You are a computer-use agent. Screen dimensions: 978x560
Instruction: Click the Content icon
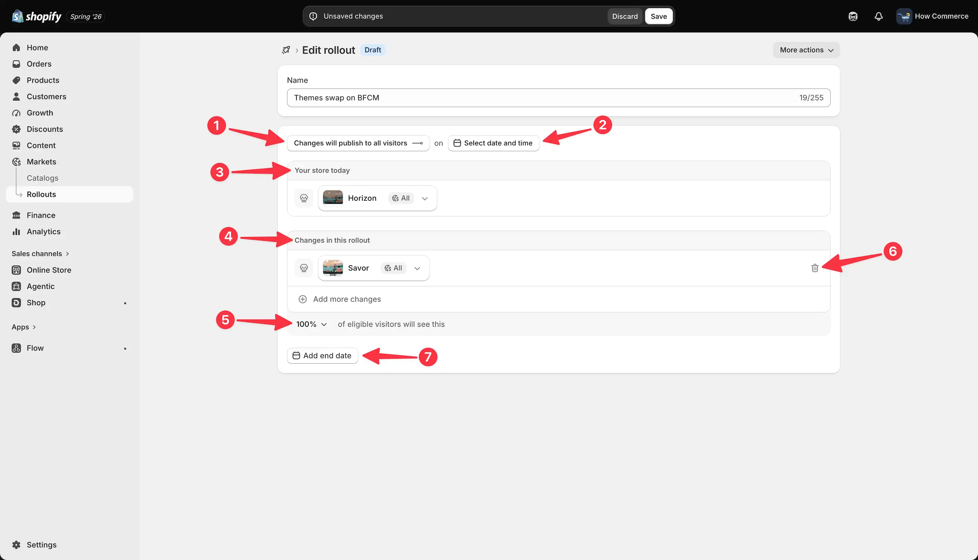(x=16, y=145)
